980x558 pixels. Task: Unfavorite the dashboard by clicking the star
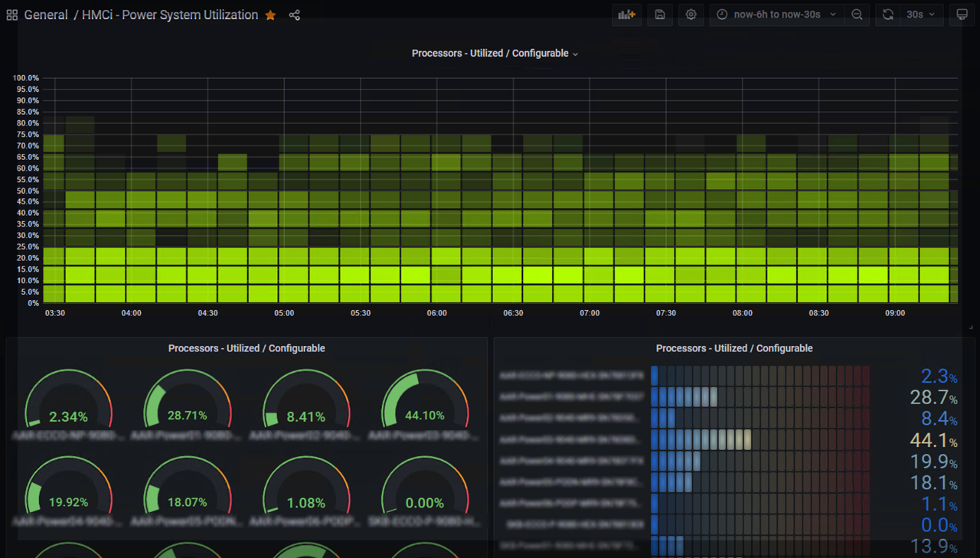(x=269, y=15)
